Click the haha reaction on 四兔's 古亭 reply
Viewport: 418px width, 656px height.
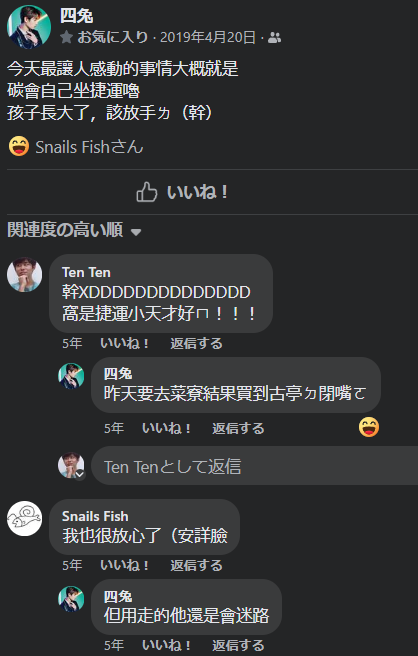pyautogui.click(x=369, y=427)
